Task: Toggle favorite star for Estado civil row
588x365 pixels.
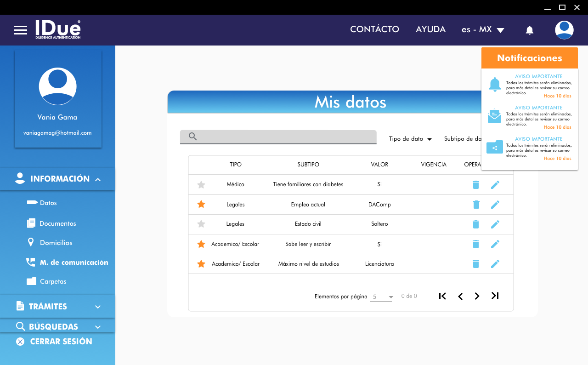Action: [x=201, y=224]
